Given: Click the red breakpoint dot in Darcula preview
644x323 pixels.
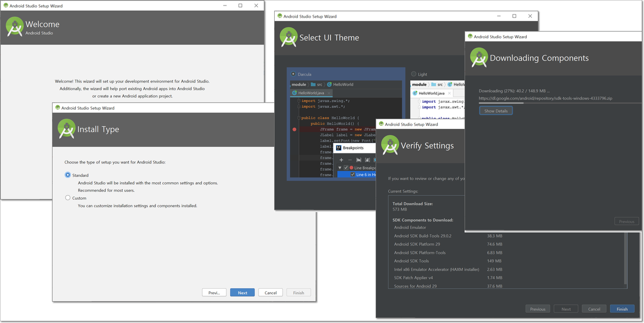Looking at the screenshot, I should point(294,129).
